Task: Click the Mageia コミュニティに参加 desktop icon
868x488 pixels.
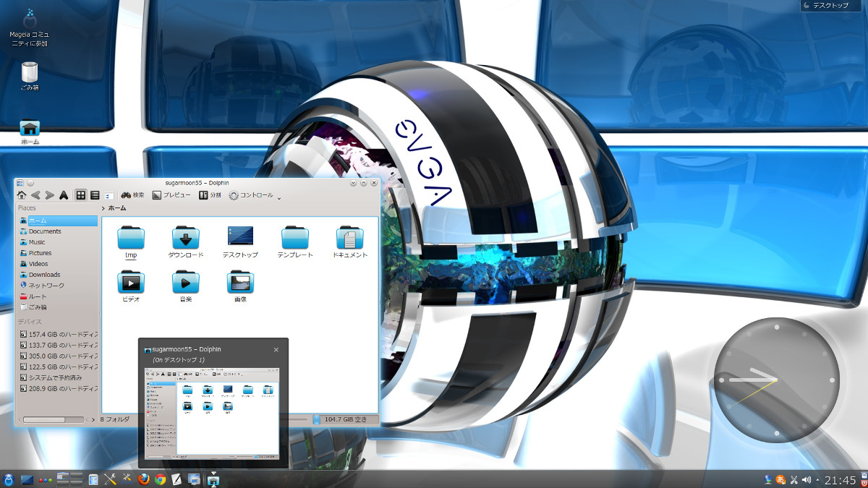Action: (x=30, y=27)
